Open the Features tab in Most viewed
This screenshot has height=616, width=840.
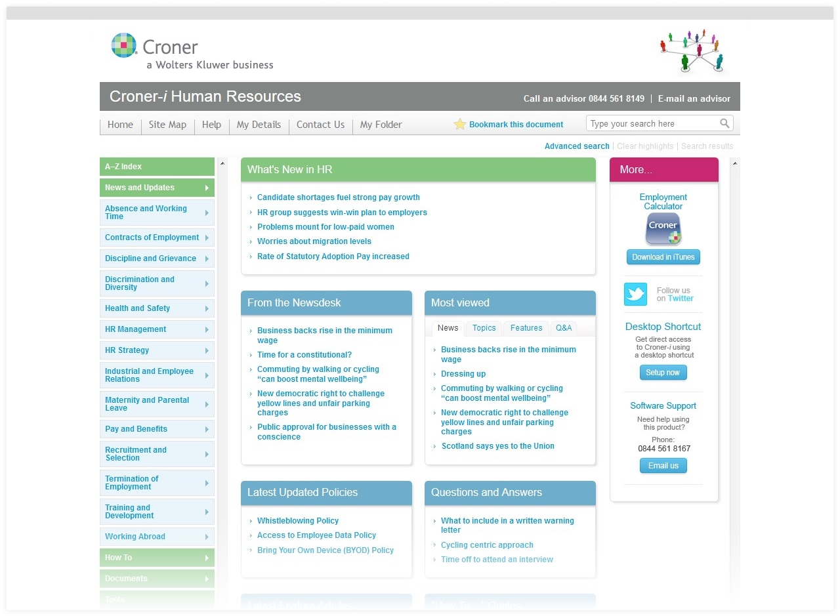pos(526,328)
